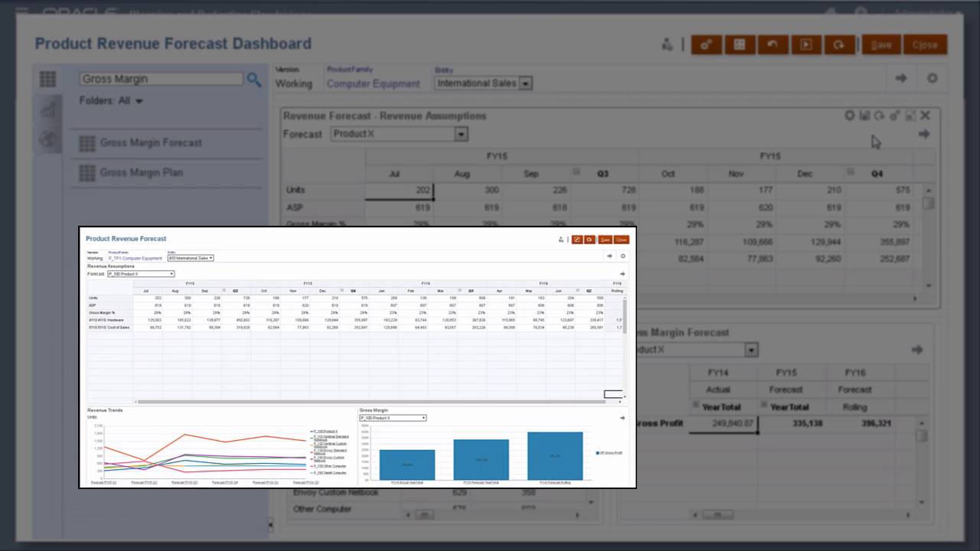The image size is (980, 551).
Task: Open Forecast P_100 Product X dropdown in front window
Action: pyautogui.click(x=140, y=273)
